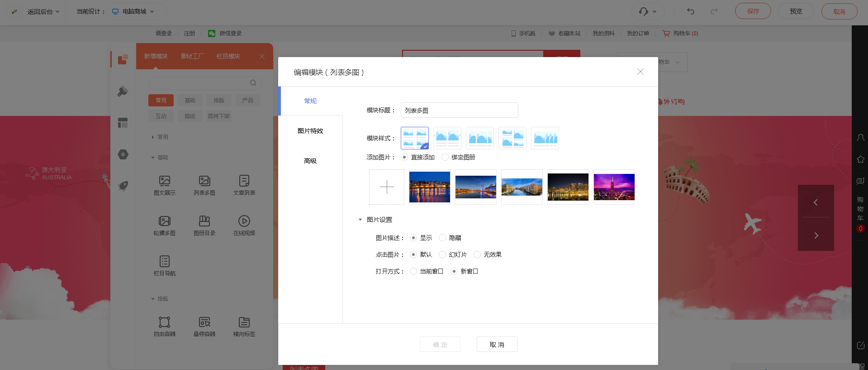
Task: Choose the 栏目导航 module icon
Action: pos(165,261)
